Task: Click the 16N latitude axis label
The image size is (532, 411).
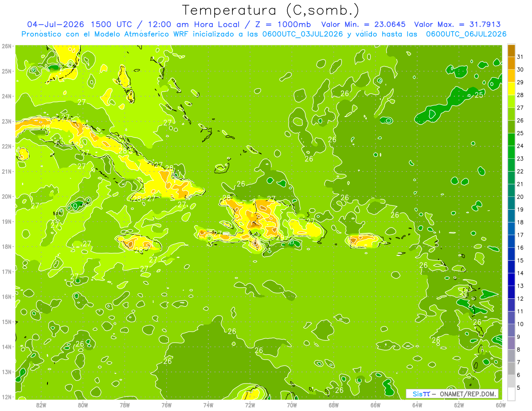Action: point(6,297)
